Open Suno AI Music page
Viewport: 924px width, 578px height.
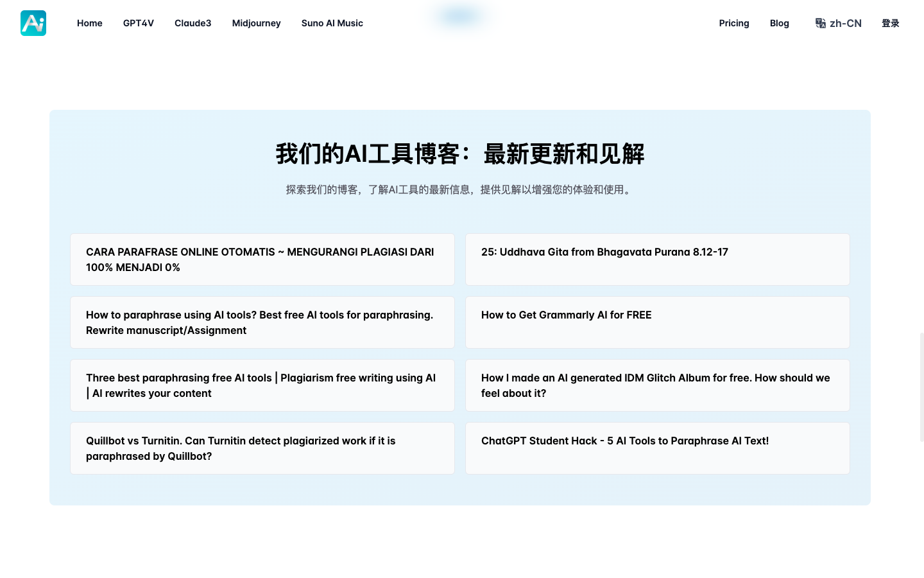[332, 23]
